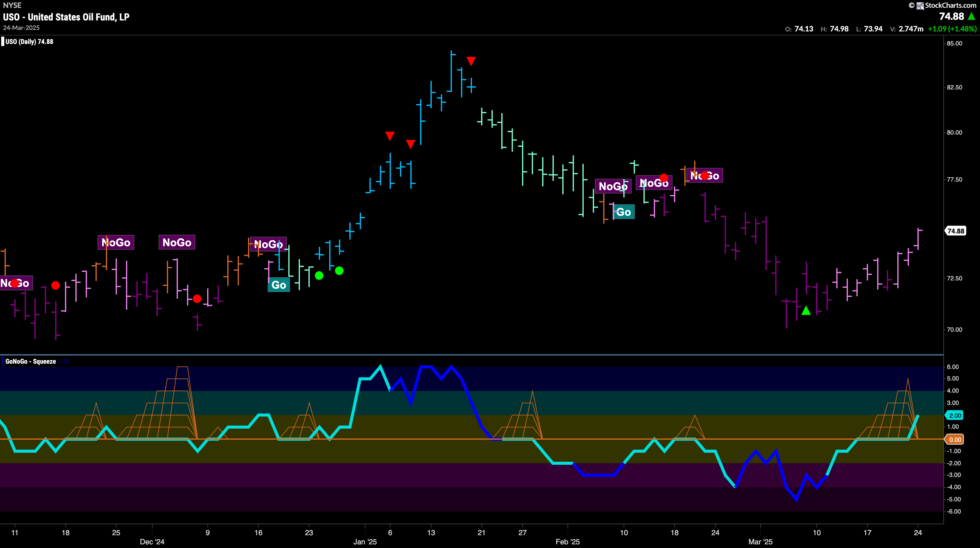
Task: Click the 72.50 price axis label
Action: pyautogui.click(x=954, y=278)
